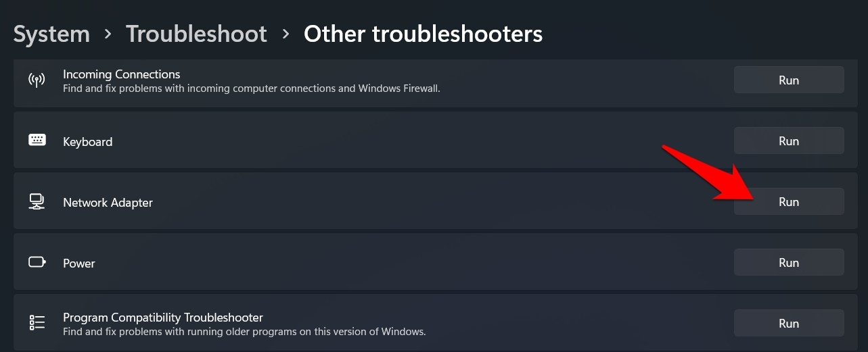Select the Network Adapter label text
The height and width of the screenshot is (352, 868).
[108, 203]
